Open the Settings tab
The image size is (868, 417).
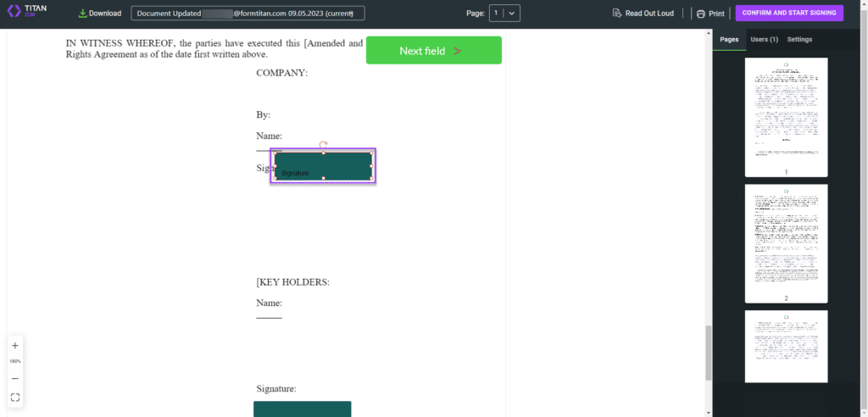[799, 40]
